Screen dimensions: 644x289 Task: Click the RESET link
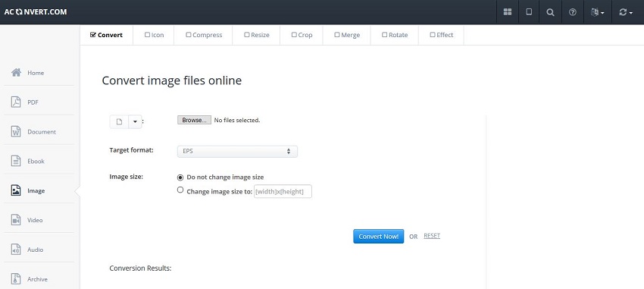pyautogui.click(x=432, y=236)
